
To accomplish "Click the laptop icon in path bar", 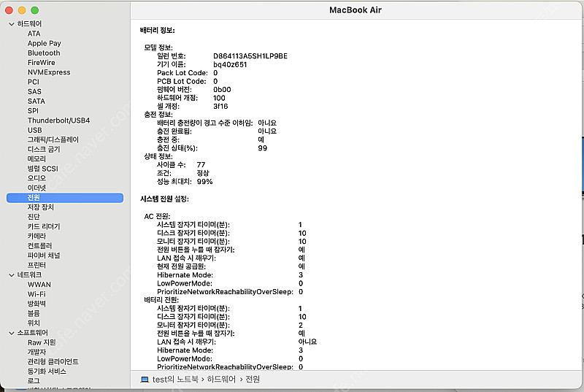I will pos(145,380).
